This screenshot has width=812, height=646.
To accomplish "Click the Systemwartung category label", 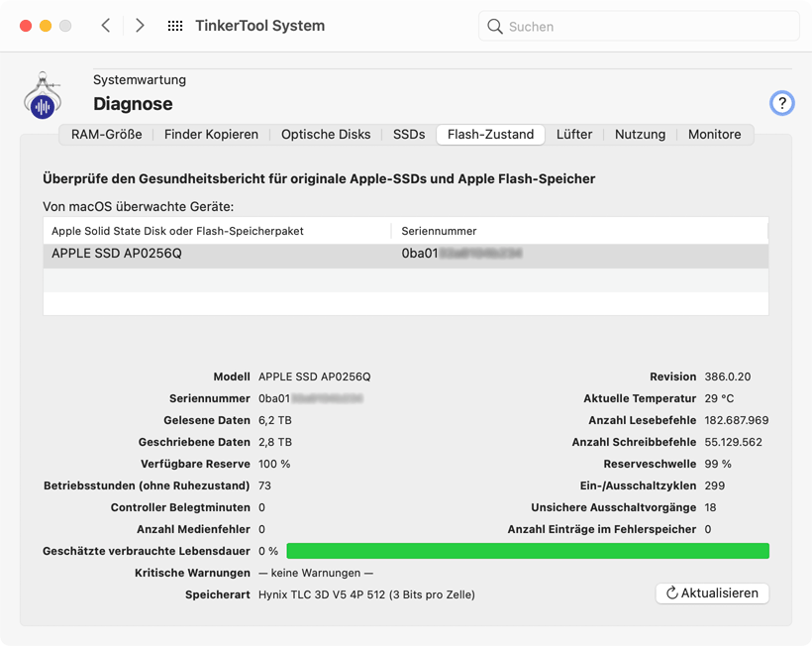I will 140,80.
